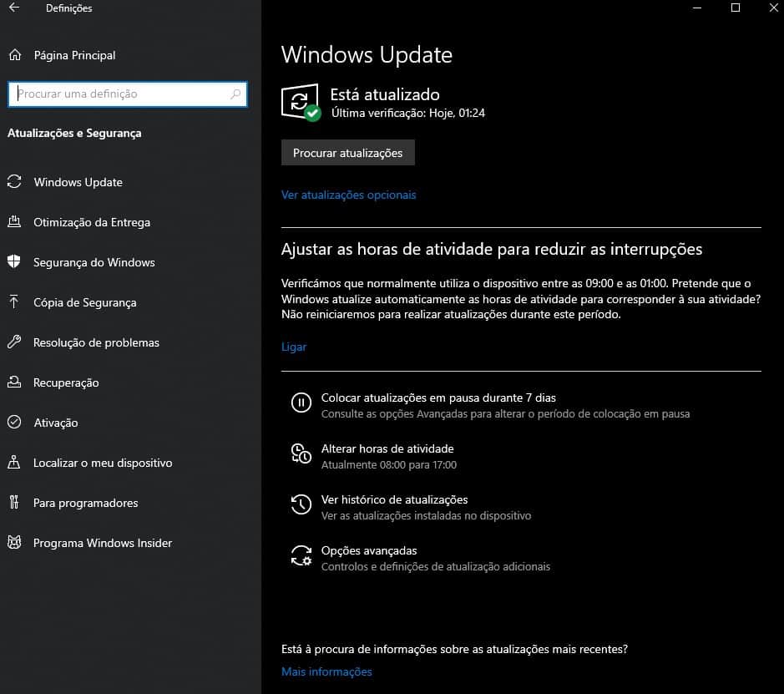This screenshot has height=694, width=784.
Task: Click the search magnifier icon
Action: [235, 94]
